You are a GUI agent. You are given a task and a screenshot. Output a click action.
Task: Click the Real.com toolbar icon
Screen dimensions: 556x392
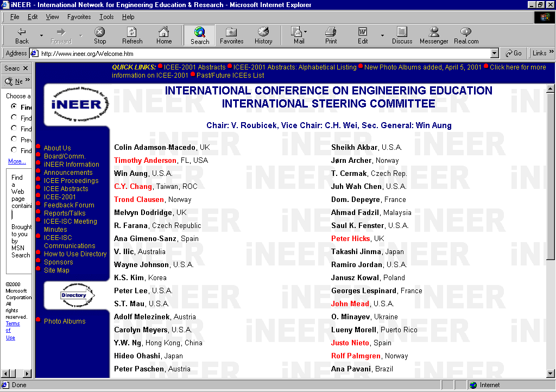click(x=466, y=35)
